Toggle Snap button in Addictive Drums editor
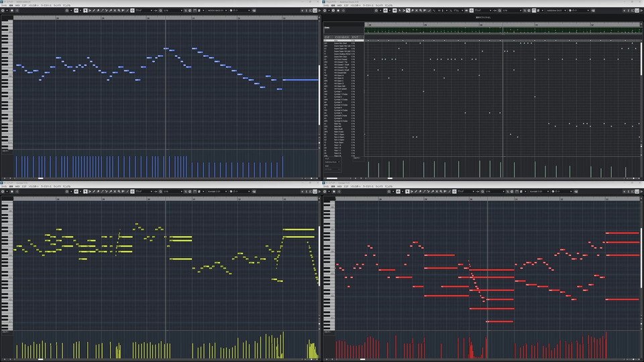 point(472,10)
